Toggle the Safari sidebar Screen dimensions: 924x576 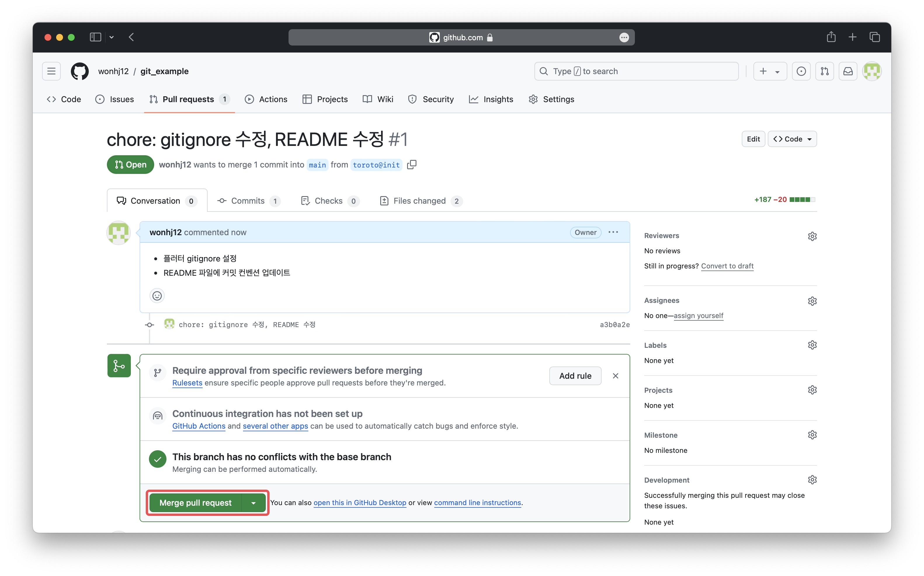coord(95,37)
